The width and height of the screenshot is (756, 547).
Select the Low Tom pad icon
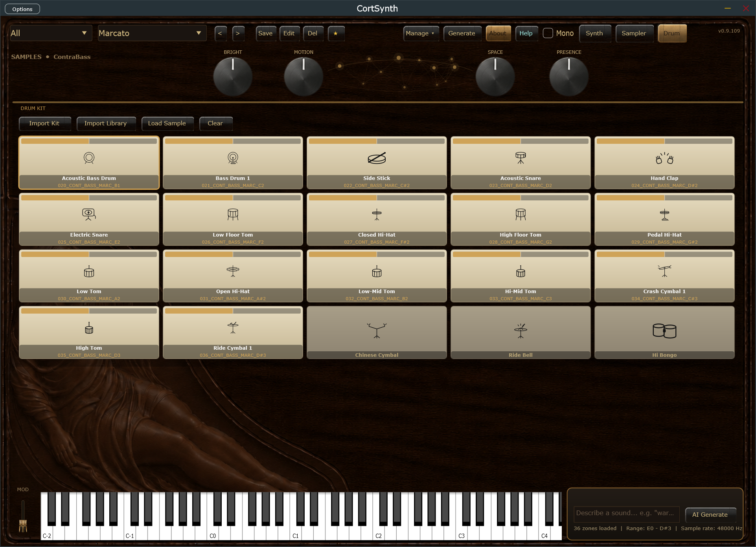click(89, 271)
